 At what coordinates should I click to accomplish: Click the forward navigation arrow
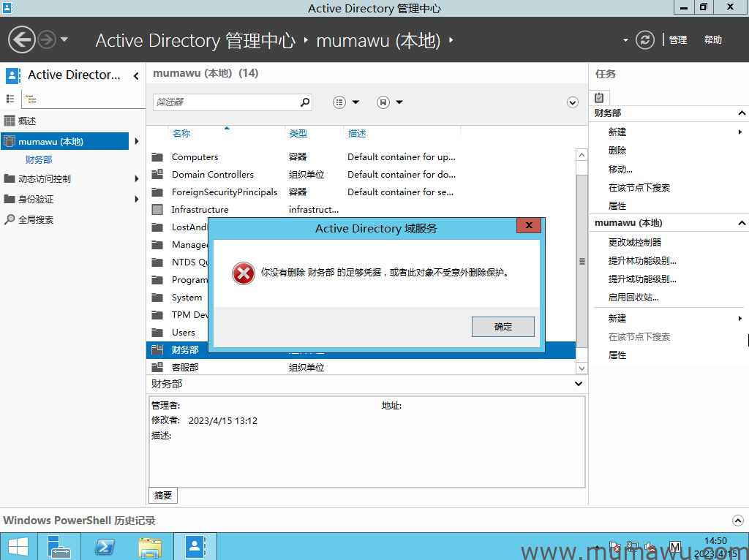pyautogui.click(x=47, y=39)
